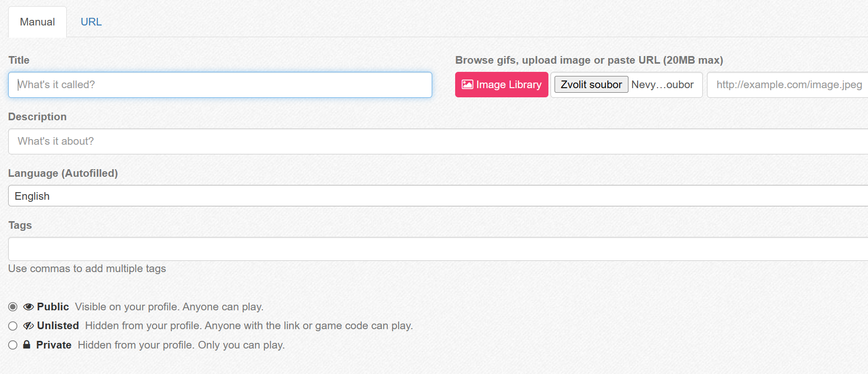Focus the image URL paste field

point(788,85)
